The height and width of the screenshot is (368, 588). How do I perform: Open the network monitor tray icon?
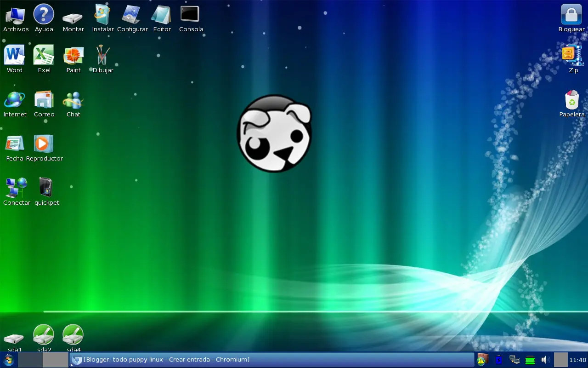514,360
